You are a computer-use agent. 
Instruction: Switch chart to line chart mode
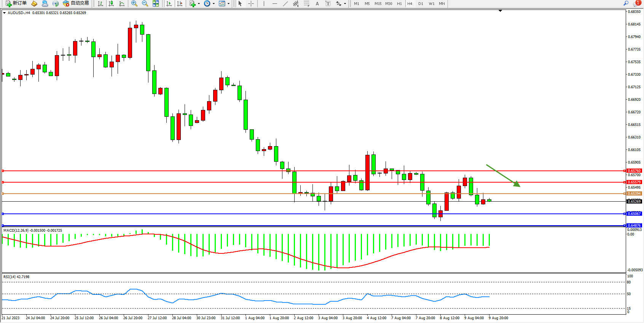click(x=122, y=3)
